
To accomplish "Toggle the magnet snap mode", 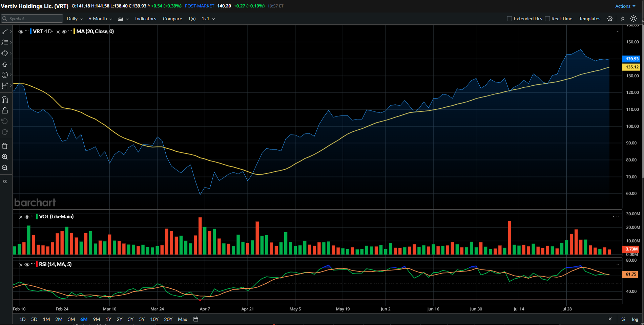I will (5, 100).
